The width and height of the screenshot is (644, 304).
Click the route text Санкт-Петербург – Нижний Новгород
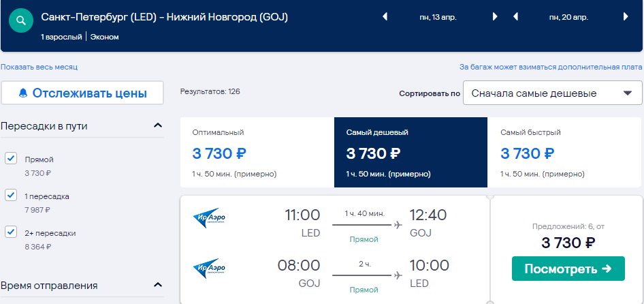coord(165,17)
